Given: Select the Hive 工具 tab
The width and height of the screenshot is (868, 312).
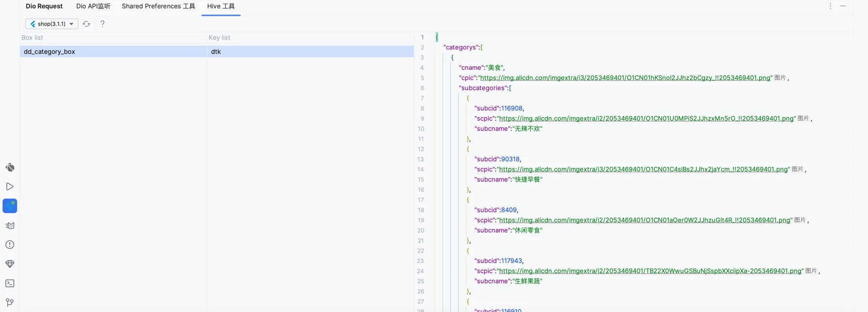Looking at the screenshot, I should point(221,6).
